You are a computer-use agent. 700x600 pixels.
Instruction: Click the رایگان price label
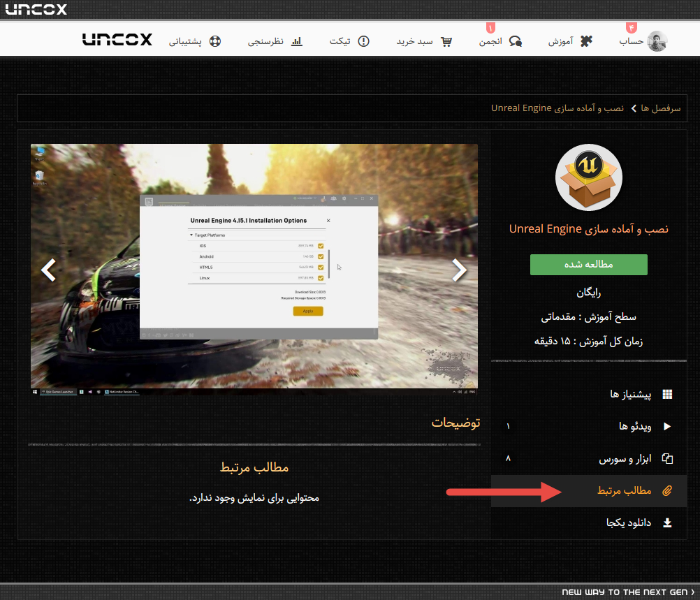588,293
